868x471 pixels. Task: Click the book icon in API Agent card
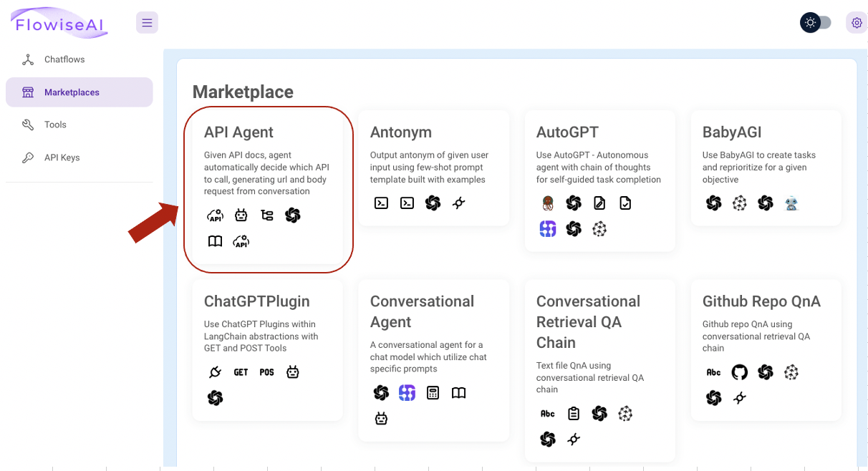tap(216, 241)
